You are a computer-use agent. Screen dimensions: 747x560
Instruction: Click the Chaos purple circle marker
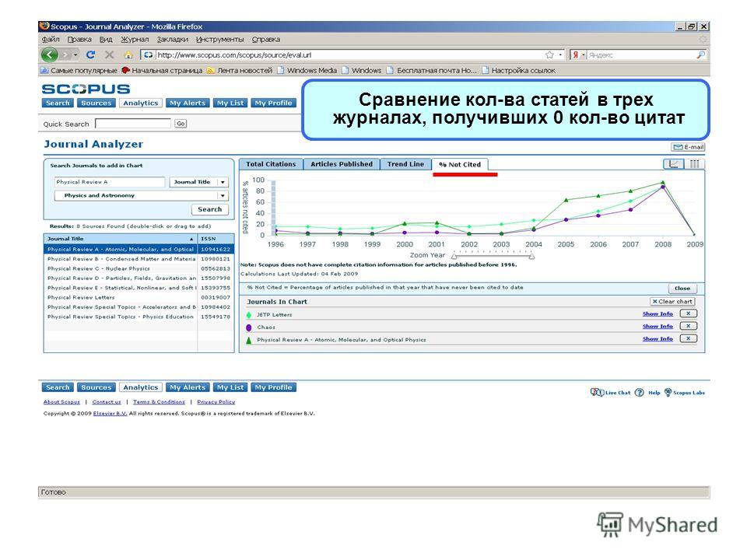(x=249, y=327)
